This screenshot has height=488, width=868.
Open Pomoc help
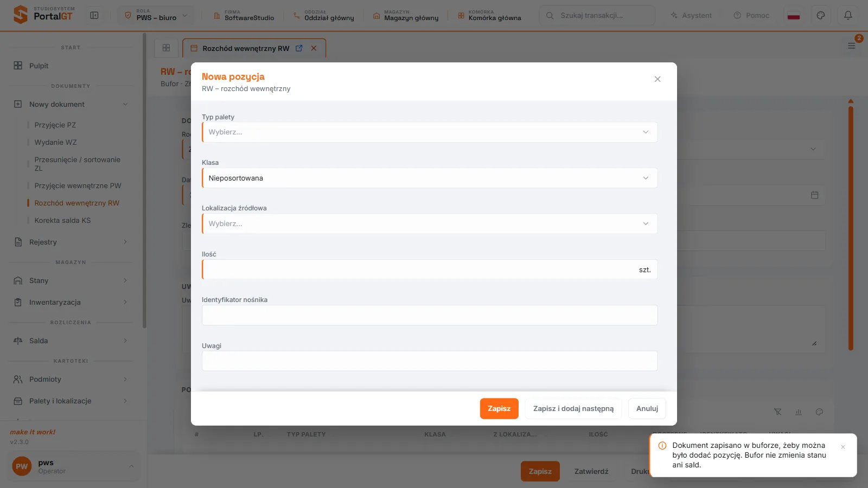[751, 15]
